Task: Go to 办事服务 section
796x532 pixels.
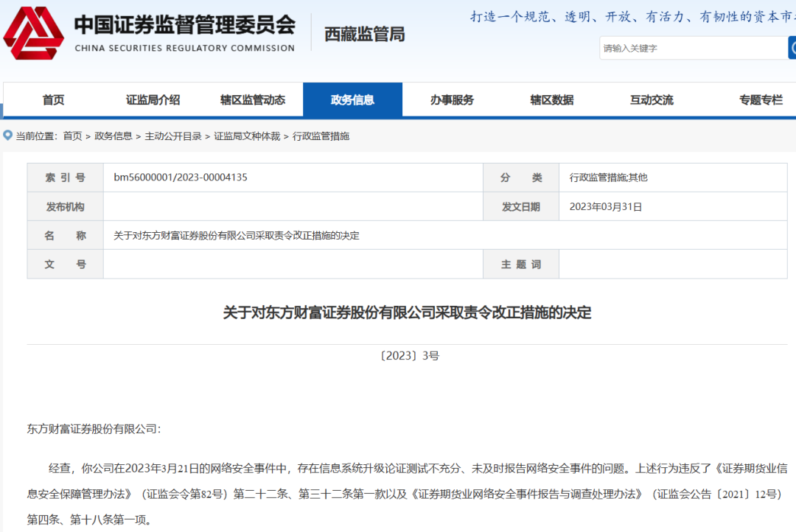Action: [x=452, y=100]
